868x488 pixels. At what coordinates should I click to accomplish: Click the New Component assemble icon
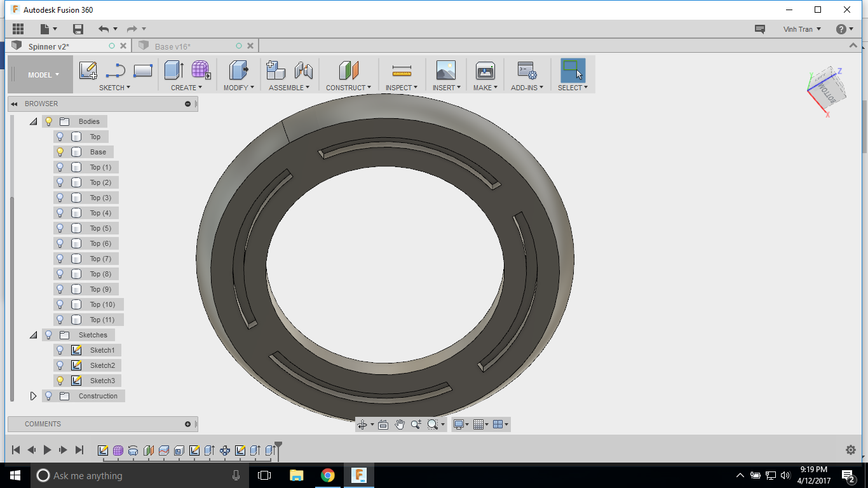[x=276, y=71]
